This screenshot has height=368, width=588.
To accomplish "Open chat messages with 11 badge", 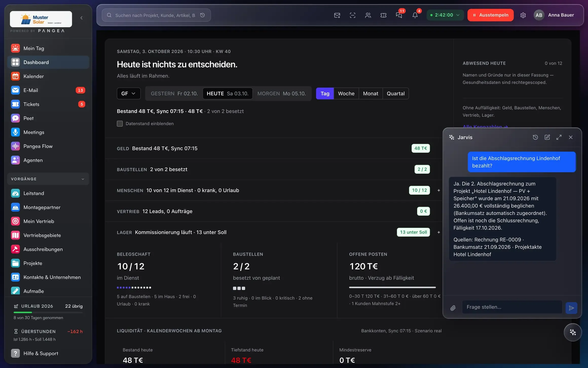I will click(399, 15).
